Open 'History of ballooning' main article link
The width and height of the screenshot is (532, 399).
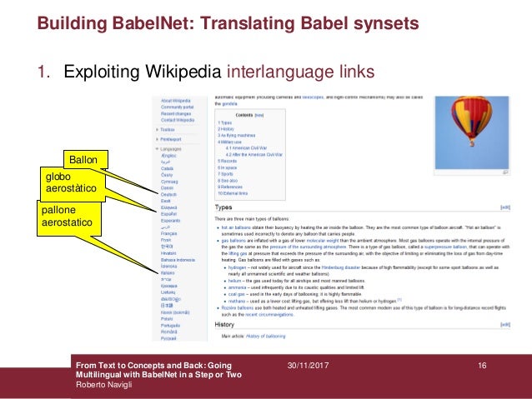[x=266, y=337]
